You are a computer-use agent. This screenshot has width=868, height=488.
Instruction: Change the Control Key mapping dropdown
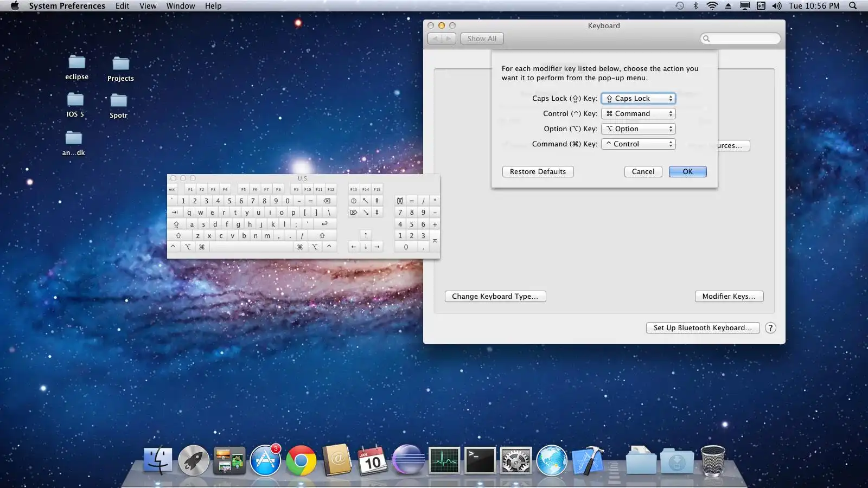(639, 113)
